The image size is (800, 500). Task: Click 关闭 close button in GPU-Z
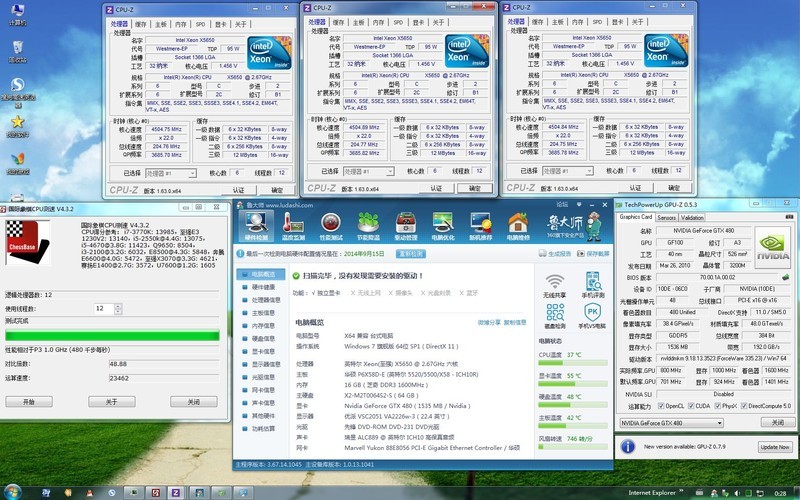pos(778,422)
